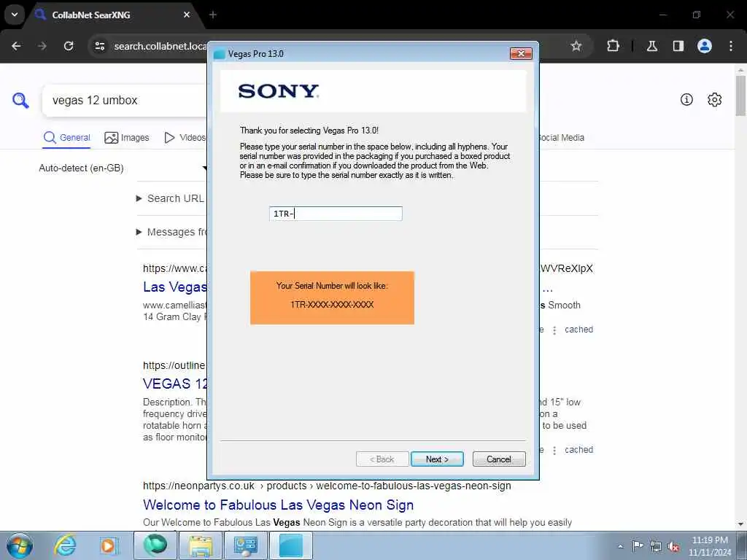The image size is (747, 560).
Task: Open the Auto-detect (en-GB) language dropdown
Action: (x=123, y=168)
